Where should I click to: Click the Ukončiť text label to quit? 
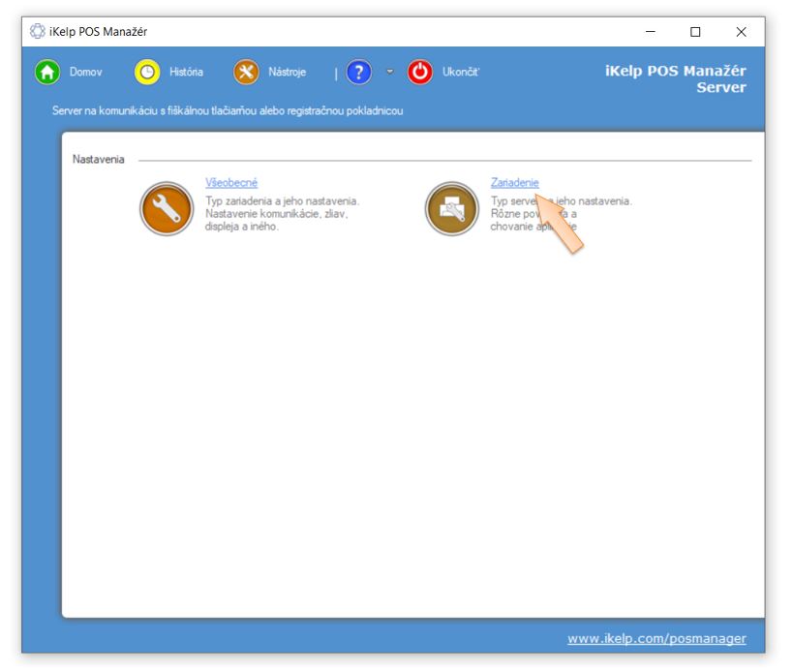point(461,73)
